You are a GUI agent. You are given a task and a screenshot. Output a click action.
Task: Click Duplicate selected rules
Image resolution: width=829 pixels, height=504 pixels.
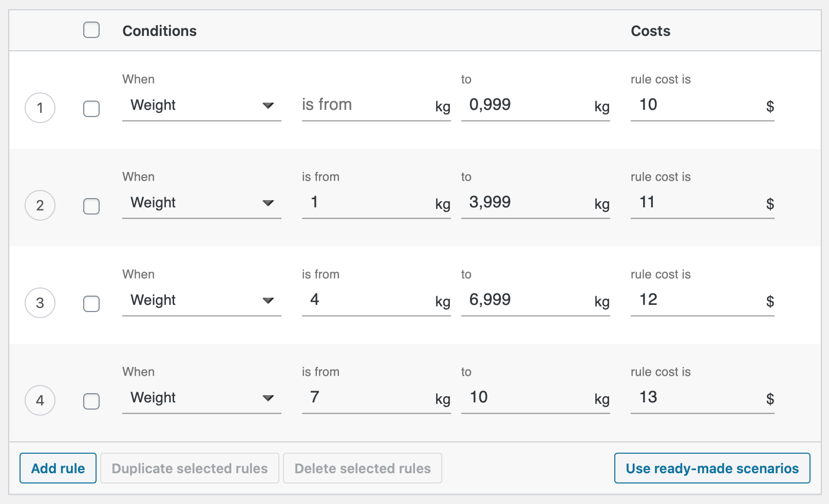tap(190, 468)
